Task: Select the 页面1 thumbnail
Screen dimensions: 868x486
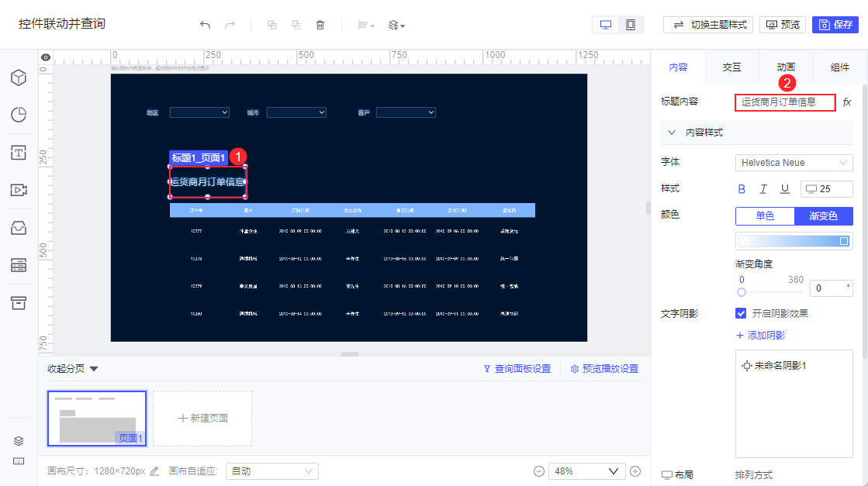Action: point(97,418)
